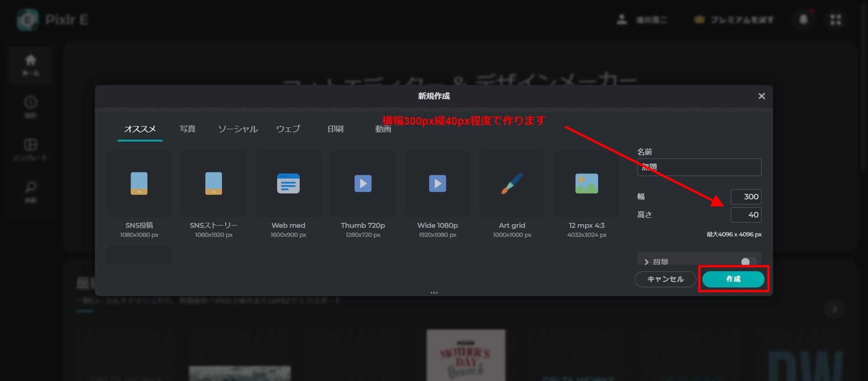Select the SNS投稿 1080x1080 preset icon
The height and width of the screenshot is (381, 868).
point(139,183)
